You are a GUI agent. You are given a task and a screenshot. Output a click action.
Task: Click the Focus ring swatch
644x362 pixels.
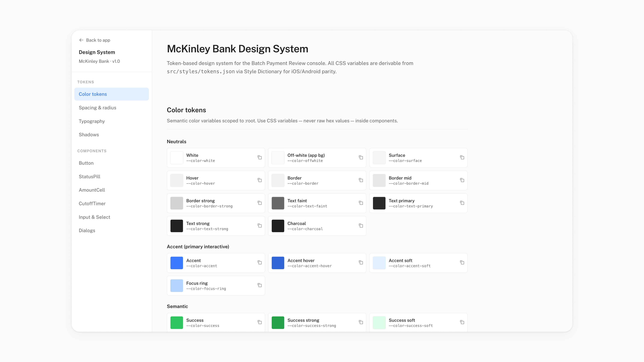176,286
